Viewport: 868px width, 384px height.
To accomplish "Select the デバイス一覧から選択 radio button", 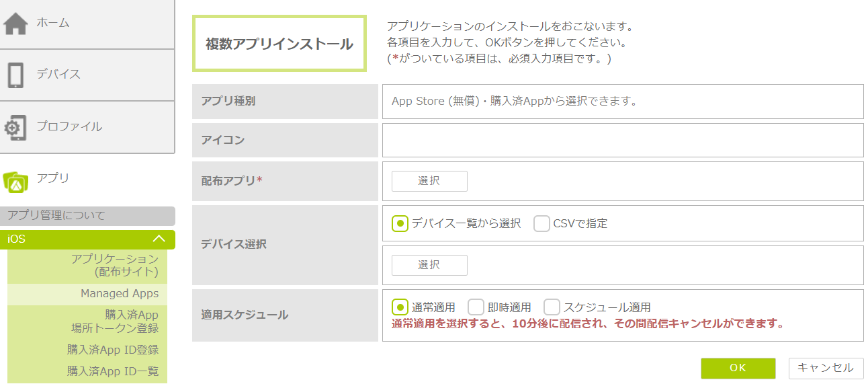I will click(x=400, y=223).
